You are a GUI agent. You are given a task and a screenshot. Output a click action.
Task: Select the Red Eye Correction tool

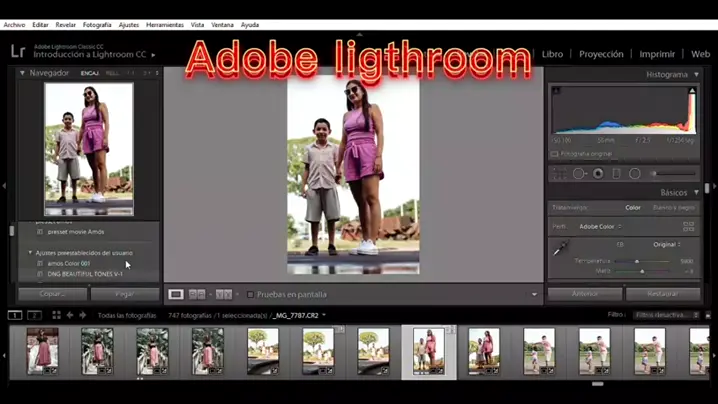click(598, 174)
